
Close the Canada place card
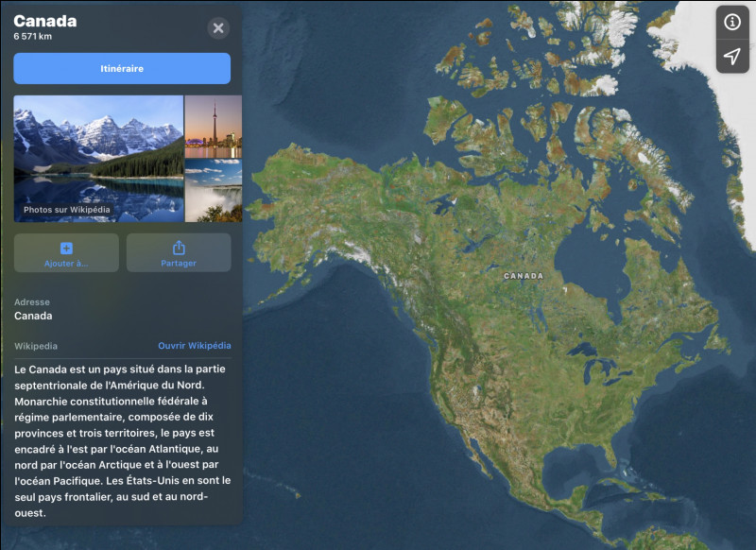tap(218, 28)
